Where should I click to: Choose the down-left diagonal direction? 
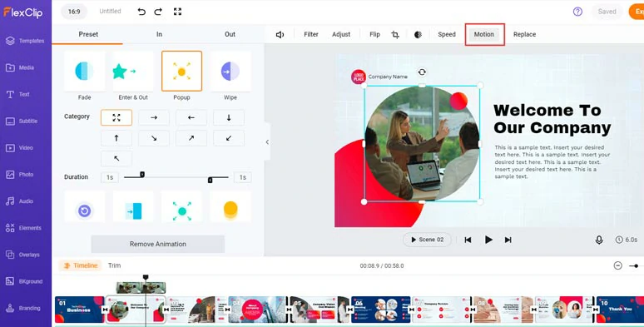click(229, 138)
